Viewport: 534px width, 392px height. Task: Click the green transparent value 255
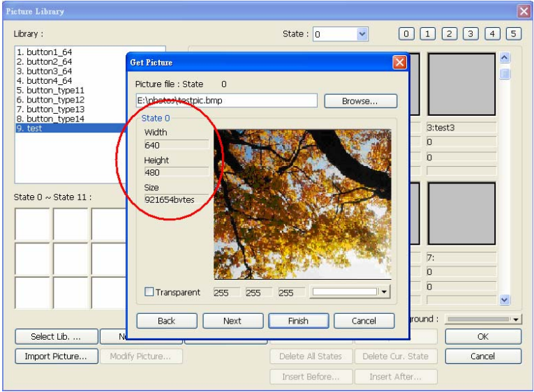259,292
